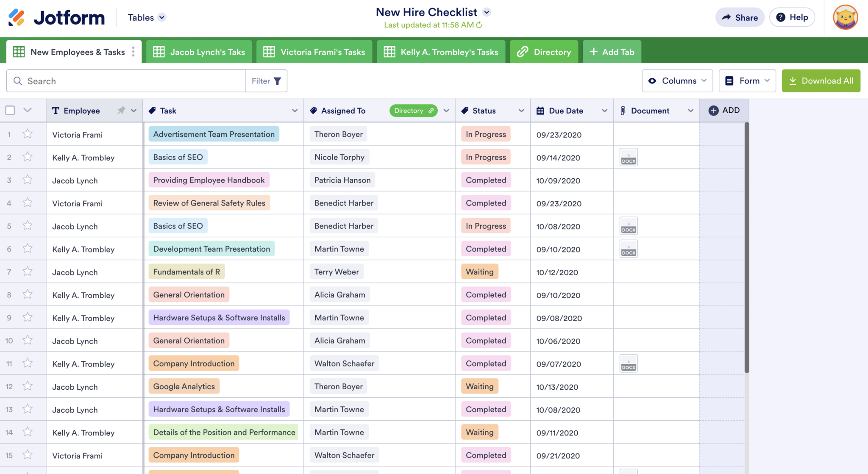This screenshot has width=868, height=474.
Task: Expand the Status column dropdown
Action: click(522, 111)
